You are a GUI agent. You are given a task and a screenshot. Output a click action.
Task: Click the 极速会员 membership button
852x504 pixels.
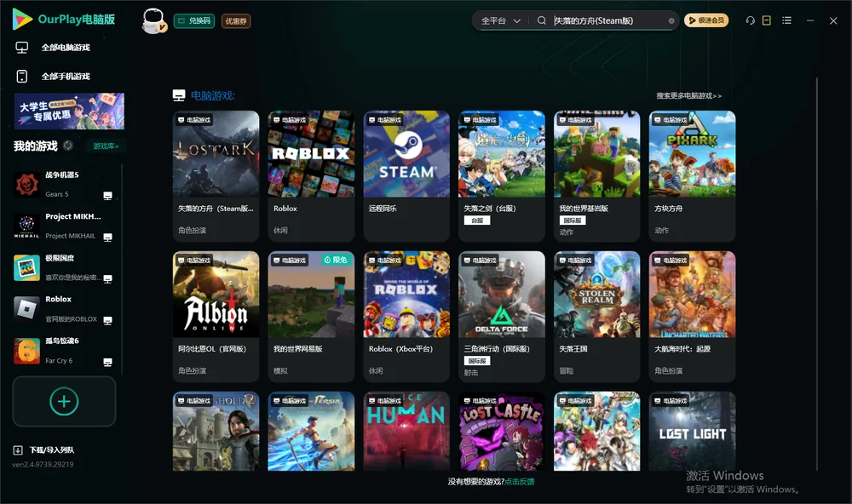point(706,20)
